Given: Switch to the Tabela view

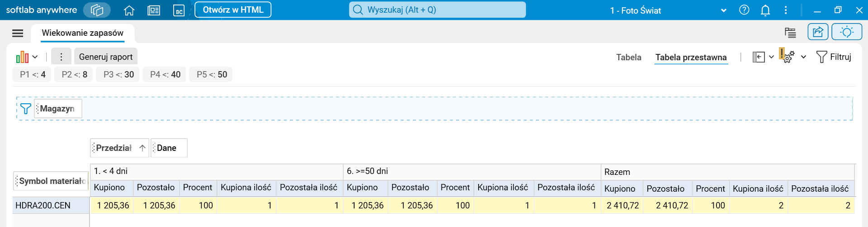Looking at the screenshot, I should [x=629, y=57].
